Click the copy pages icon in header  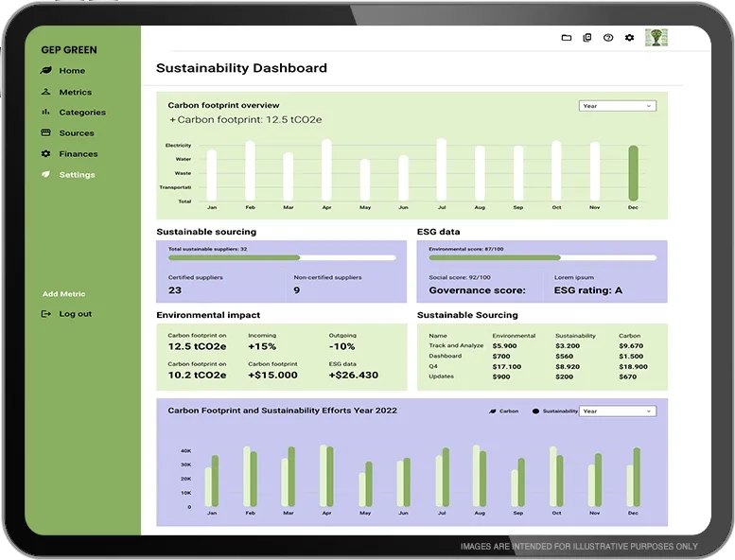[x=587, y=38]
